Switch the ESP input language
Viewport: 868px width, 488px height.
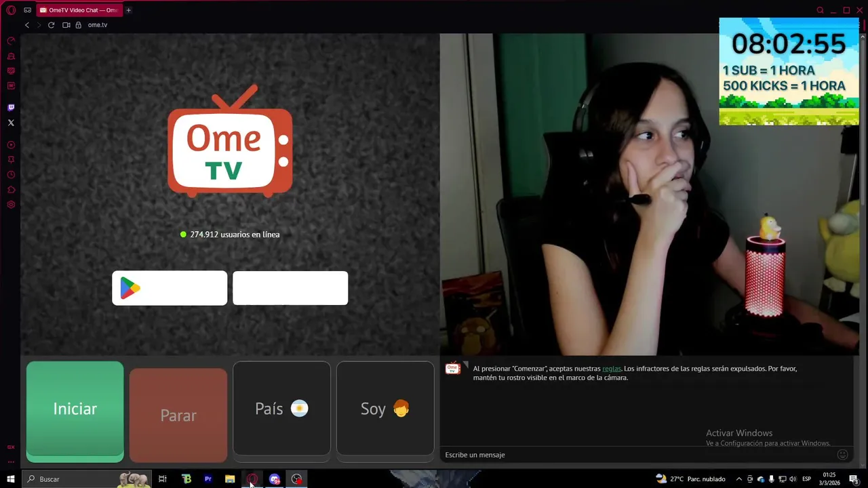807,479
